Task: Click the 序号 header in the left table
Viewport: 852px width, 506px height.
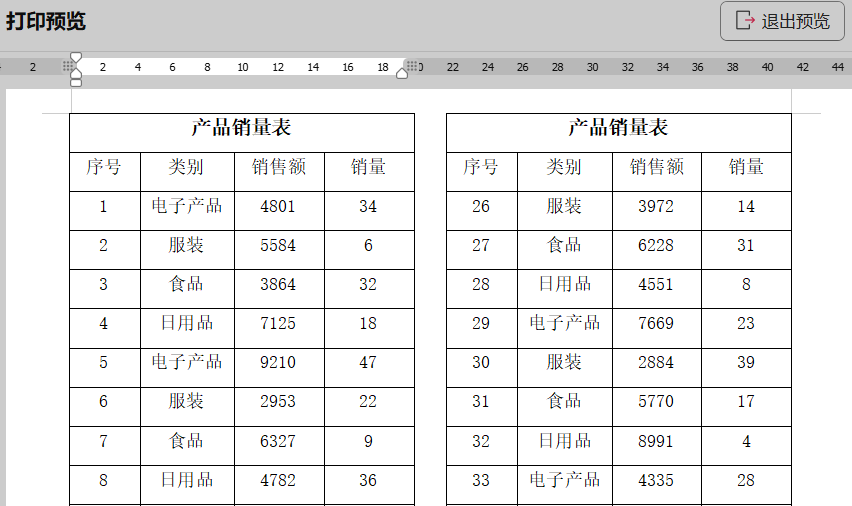Action: coord(104,167)
